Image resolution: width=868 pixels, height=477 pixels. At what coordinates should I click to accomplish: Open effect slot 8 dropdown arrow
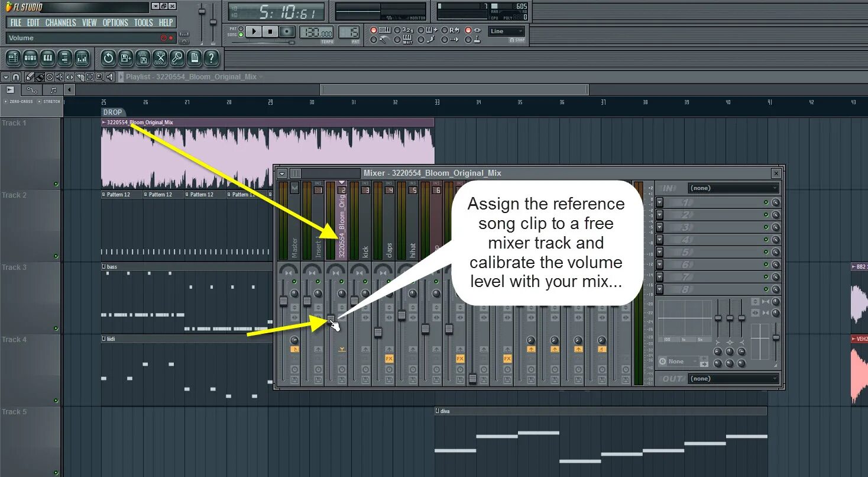pyautogui.click(x=660, y=289)
